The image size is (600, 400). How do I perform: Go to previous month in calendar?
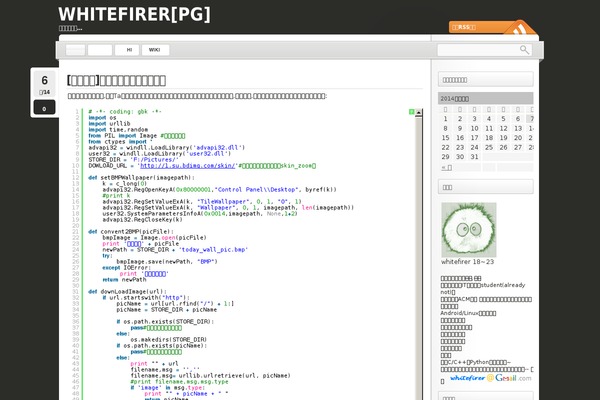[447, 167]
